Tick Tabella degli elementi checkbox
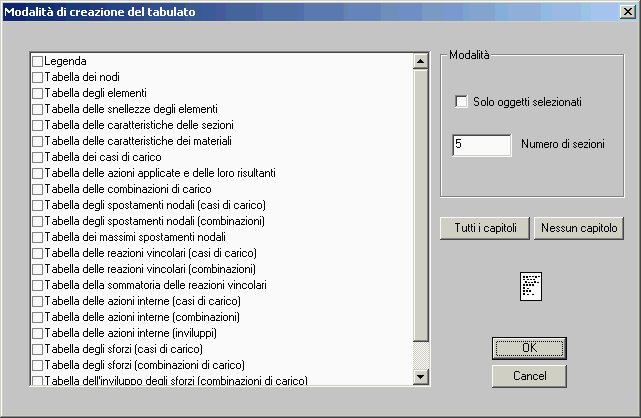Image resolution: width=641 pixels, height=418 pixels. pyautogui.click(x=38, y=93)
